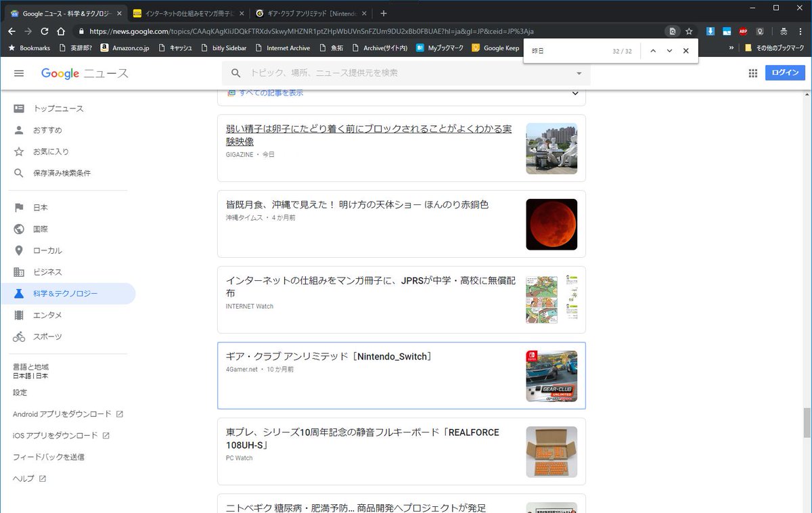Click iOS アプリをダウンロード link
The image size is (812, 513).
(61, 436)
